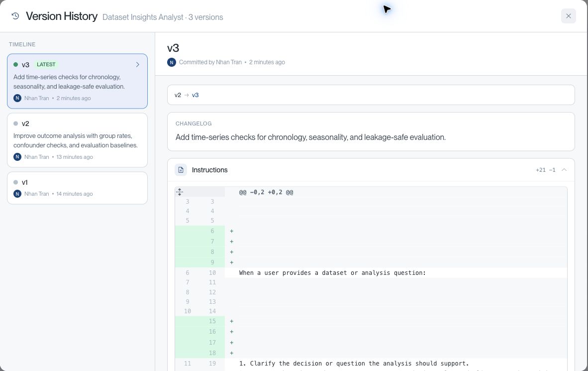Viewport: 588px width, 371px height.
Task: Click the Instructions document icon
Action: (x=181, y=170)
